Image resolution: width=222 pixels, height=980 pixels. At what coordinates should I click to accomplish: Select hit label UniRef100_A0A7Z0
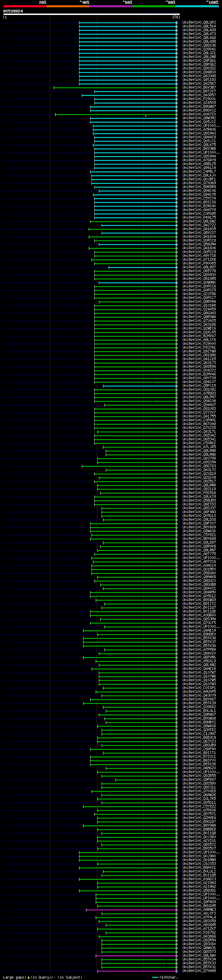pyautogui.click(x=199, y=114)
